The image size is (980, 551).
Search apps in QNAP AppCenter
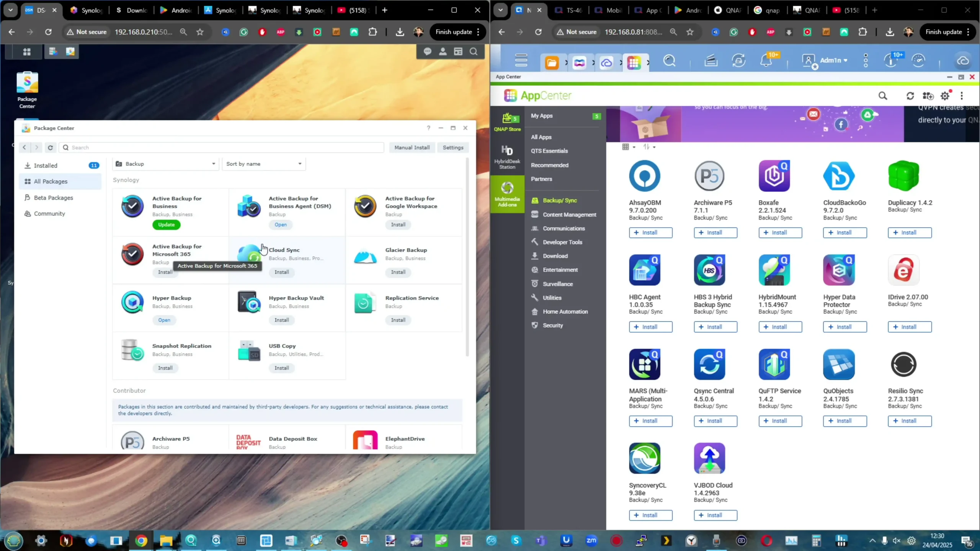[883, 96]
